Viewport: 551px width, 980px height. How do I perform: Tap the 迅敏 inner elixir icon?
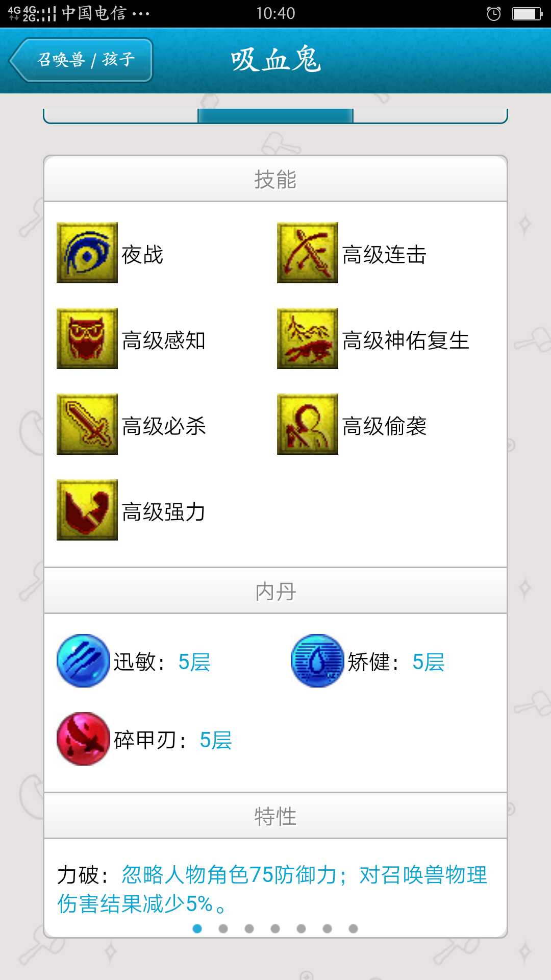pos(83,661)
